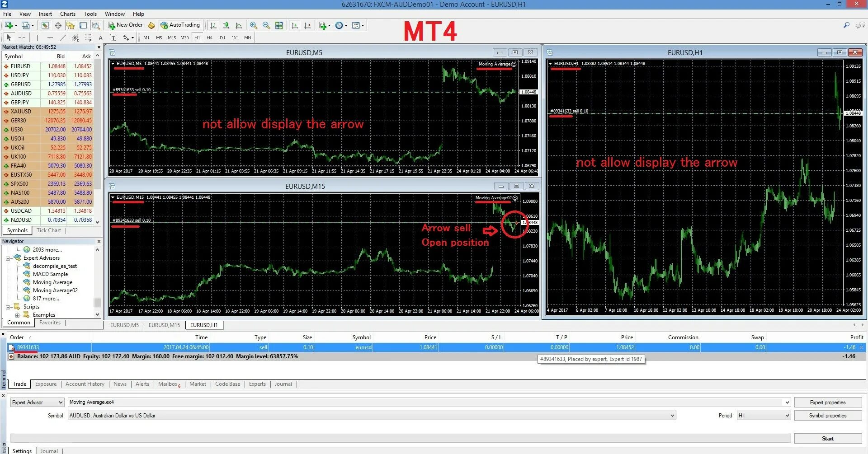Screen dimensions: 868x454
Task: Select the Trendline drawing tool
Action: tap(62, 37)
